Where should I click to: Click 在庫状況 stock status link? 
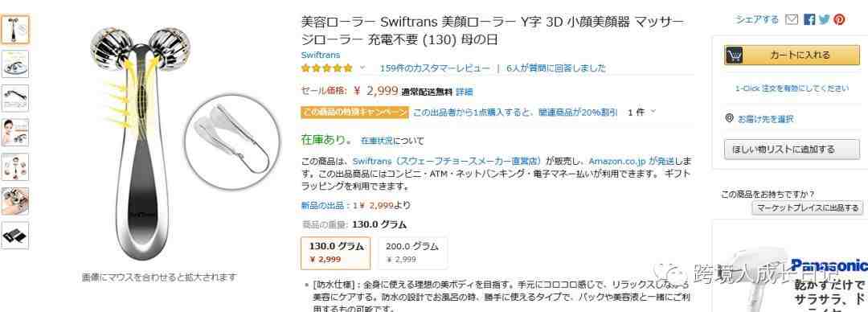click(x=376, y=141)
